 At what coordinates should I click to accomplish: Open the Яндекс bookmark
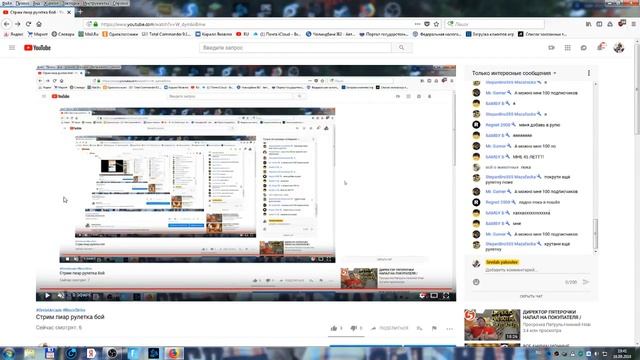[13, 34]
